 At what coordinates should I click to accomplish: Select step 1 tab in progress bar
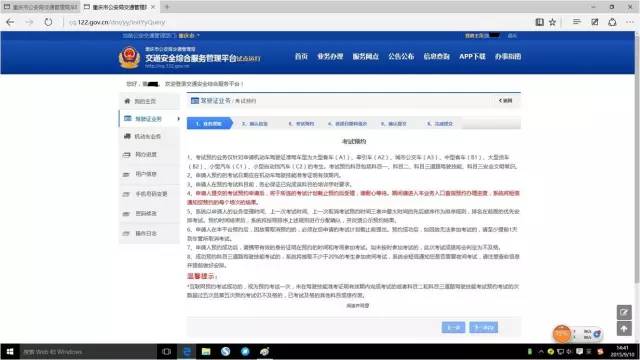(x=209, y=123)
